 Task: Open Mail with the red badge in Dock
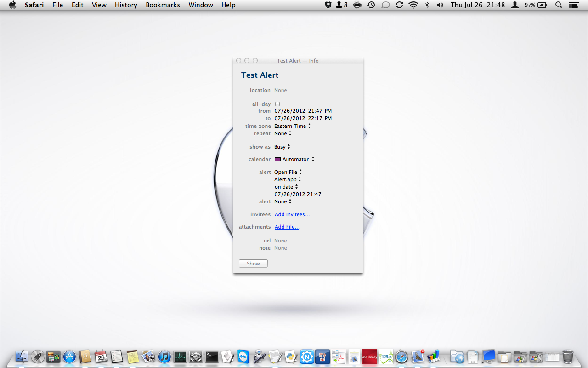418,356
